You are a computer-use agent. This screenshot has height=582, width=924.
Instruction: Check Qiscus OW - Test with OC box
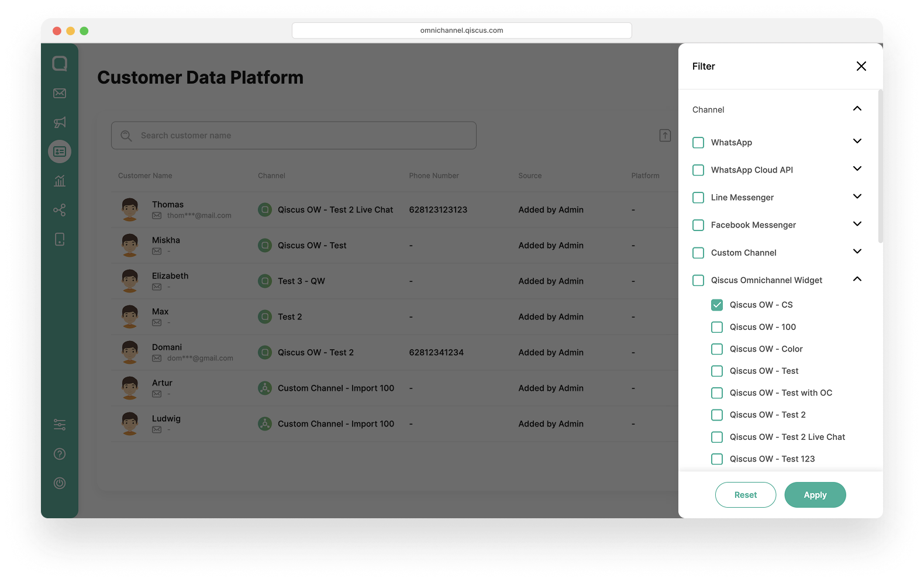717,392
